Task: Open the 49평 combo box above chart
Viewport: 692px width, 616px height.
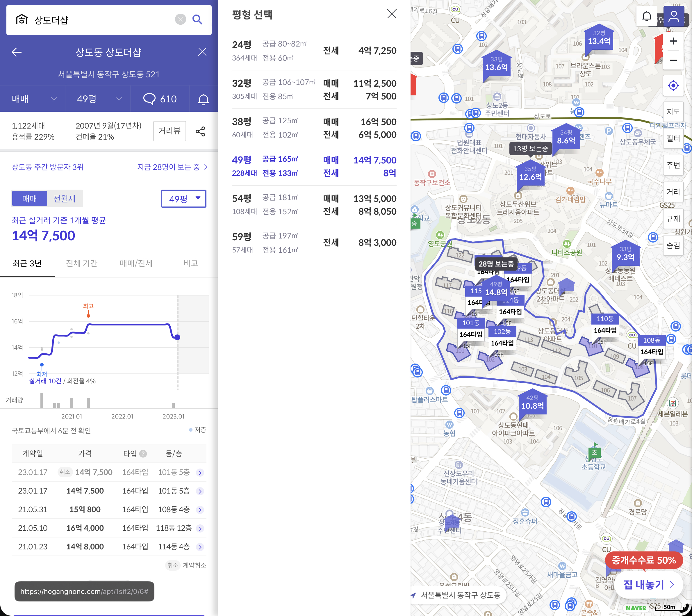Action: pos(183,199)
